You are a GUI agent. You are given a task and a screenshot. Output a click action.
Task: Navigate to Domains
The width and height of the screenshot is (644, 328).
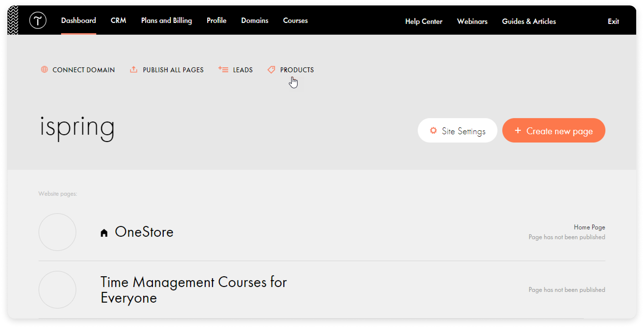[255, 20]
